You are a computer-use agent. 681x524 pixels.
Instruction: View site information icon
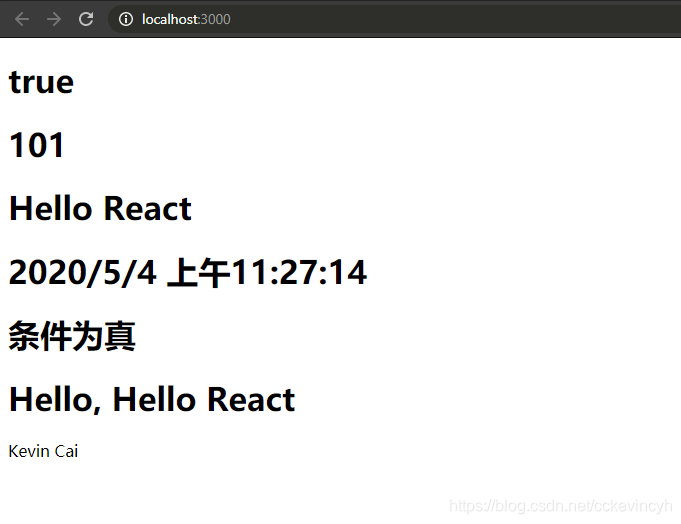pos(126,19)
